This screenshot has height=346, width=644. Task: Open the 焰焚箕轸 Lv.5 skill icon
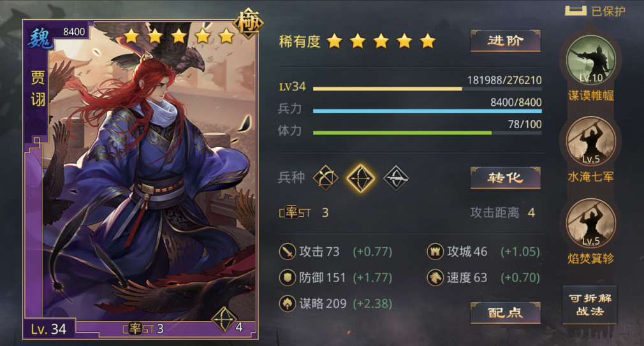(590, 223)
